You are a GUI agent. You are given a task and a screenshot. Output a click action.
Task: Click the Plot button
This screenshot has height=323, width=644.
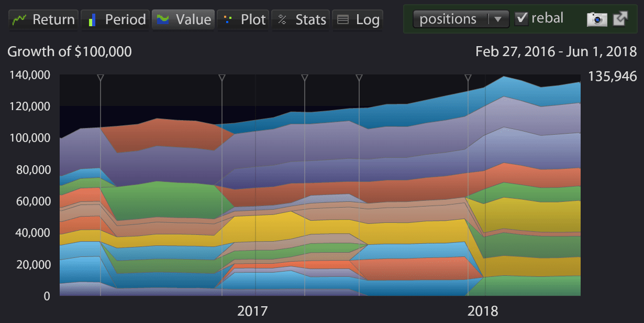pyautogui.click(x=243, y=19)
